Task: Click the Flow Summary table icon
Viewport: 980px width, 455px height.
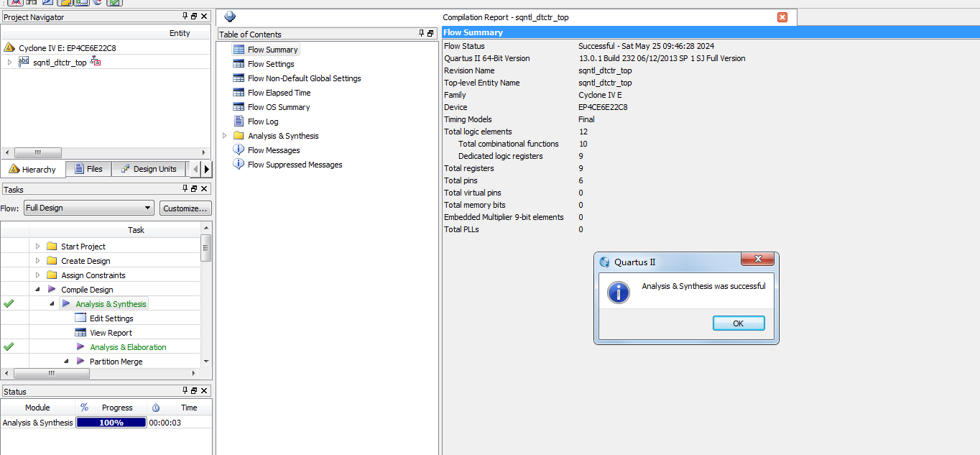Action: (x=239, y=50)
